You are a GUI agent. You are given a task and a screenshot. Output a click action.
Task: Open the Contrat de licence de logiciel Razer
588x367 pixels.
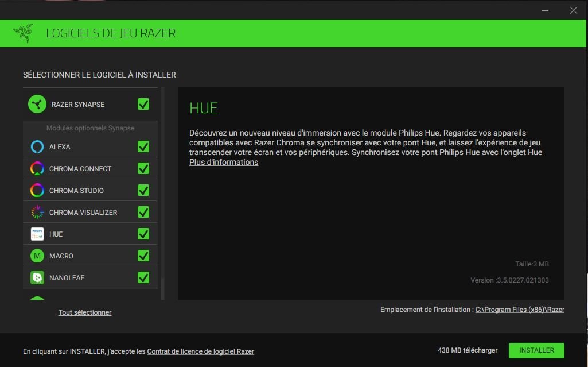(x=200, y=351)
